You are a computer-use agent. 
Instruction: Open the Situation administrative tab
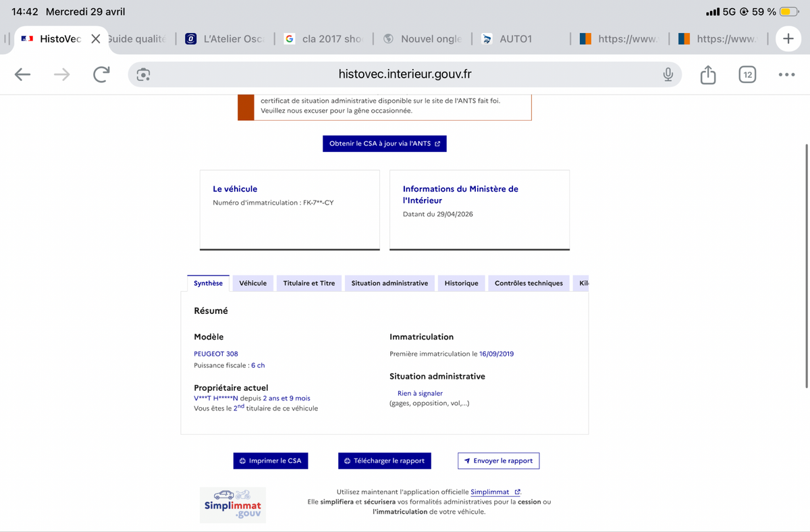pos(389,284)
